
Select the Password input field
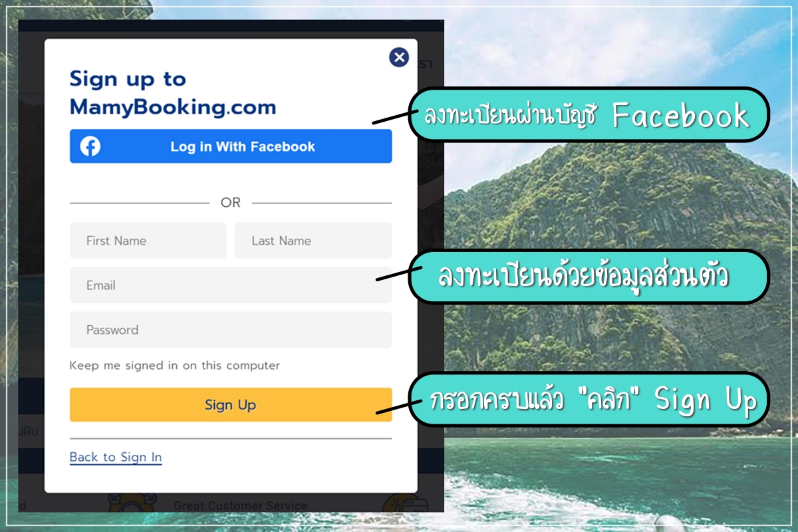(x=231, y=330)
